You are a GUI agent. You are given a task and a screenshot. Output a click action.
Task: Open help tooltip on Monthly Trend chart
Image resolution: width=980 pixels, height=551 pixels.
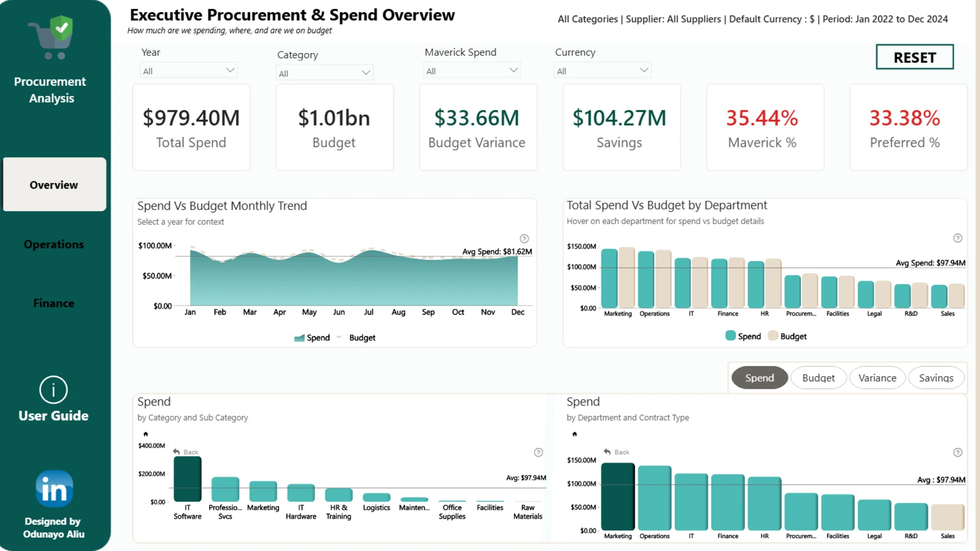524,239
